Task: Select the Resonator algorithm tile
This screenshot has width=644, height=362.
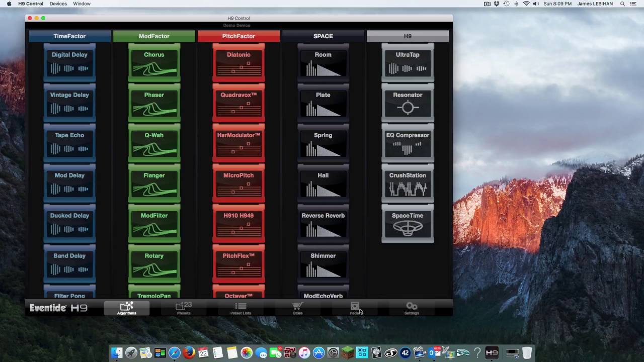Action: (x=408, y=103)
